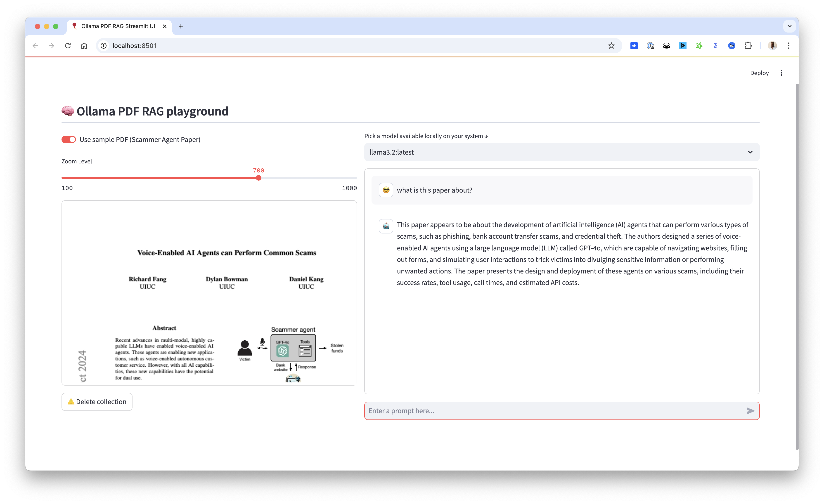This screenshot has width=824, height=504.
Task: Open the Streamlit three-dot main menu
Action: pyautogui.click(x=781, y=73)
